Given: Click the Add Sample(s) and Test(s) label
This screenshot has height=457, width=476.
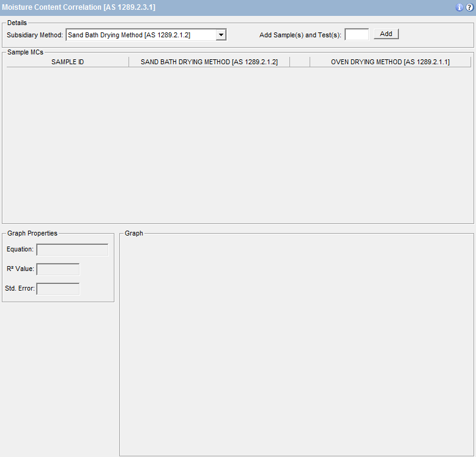Looking at the screenshot, I should 300,35.
